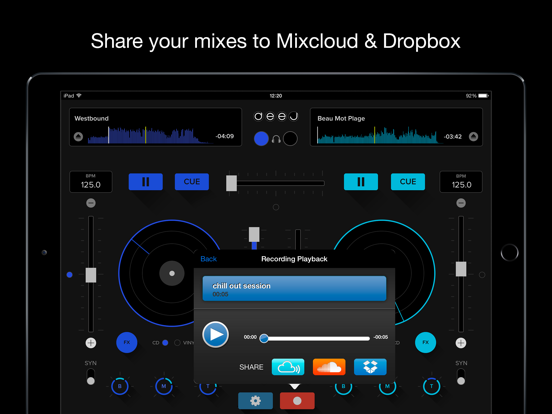This screenshot has height=414, width=552.
Task: Pause the right deck with cyan button
Action: click(x=361, y=182)
